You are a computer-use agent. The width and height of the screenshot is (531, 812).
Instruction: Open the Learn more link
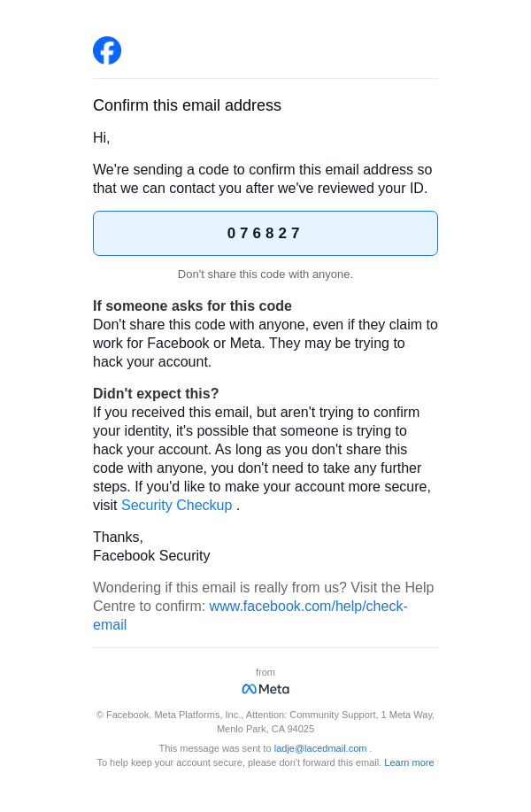click(409, 762)
